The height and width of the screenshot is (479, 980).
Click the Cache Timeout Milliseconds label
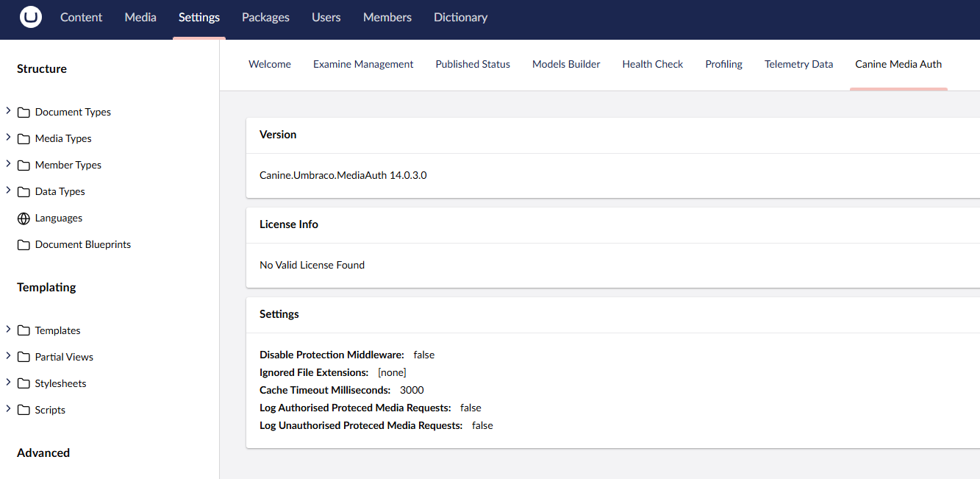(x=325, y=391)
